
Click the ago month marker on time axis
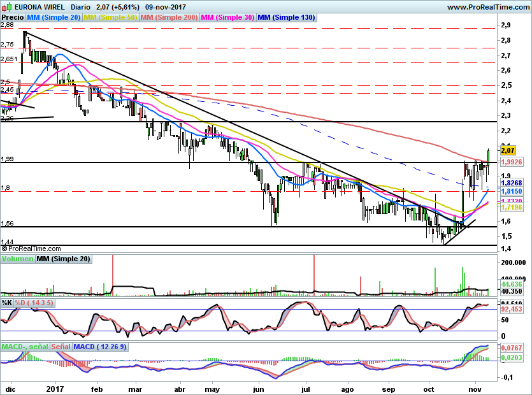[x=347, y=389]
